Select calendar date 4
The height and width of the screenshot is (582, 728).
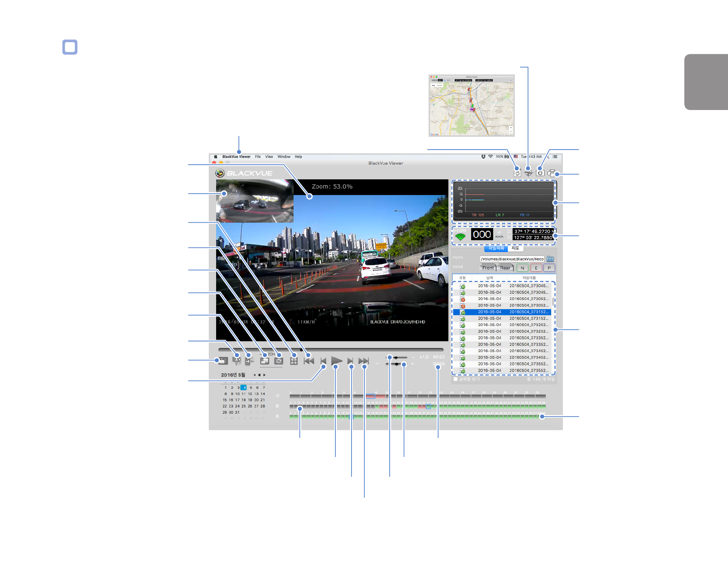point(244,388)
